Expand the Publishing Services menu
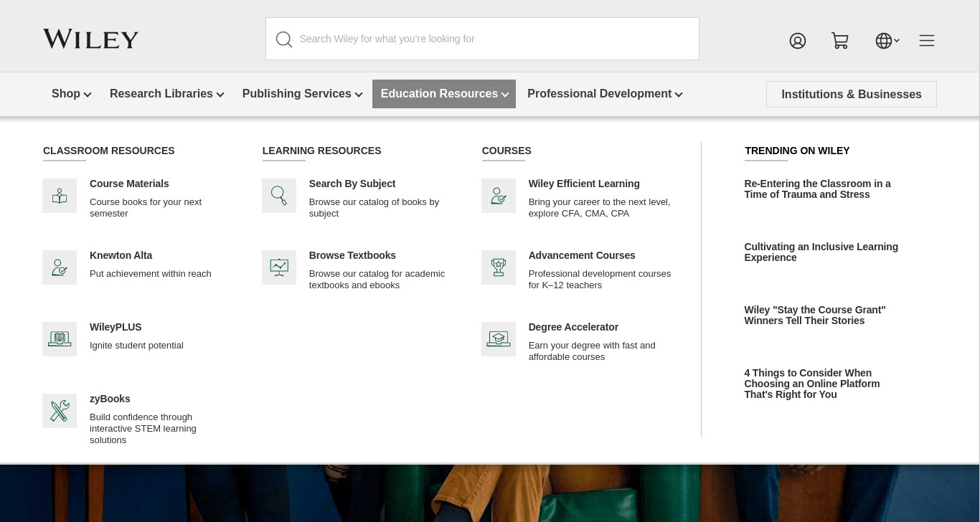The width and height of the screenshot is (980, 522). (302, 94)
